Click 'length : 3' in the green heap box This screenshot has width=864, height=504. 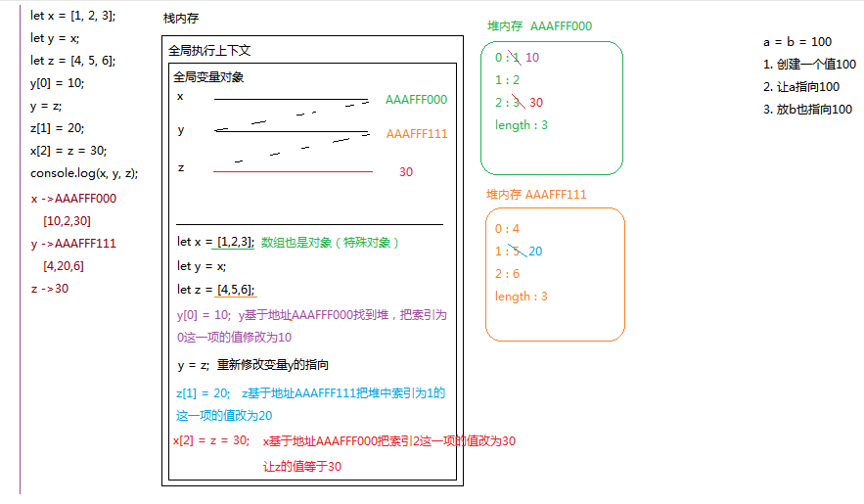point(522,125)
